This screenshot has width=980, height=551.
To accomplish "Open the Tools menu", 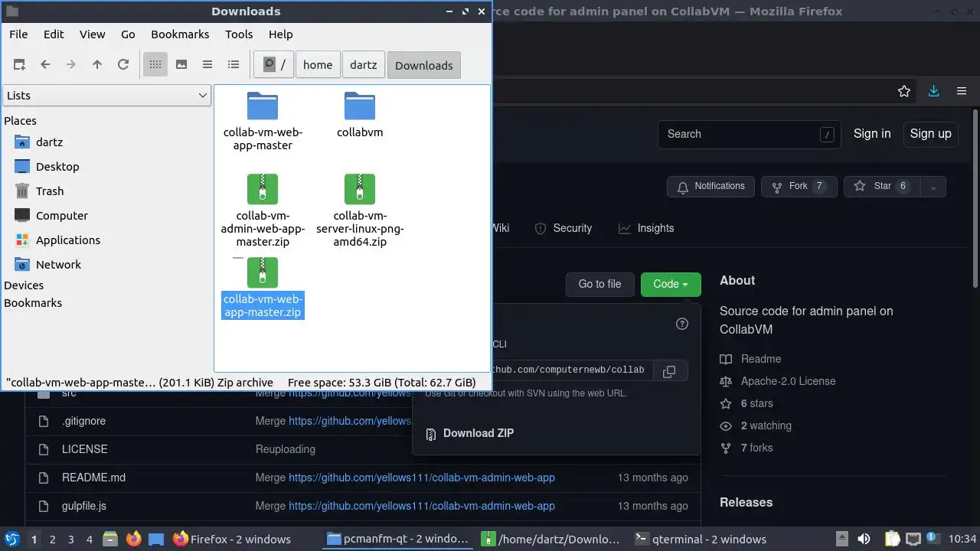I will click(239, 34).
